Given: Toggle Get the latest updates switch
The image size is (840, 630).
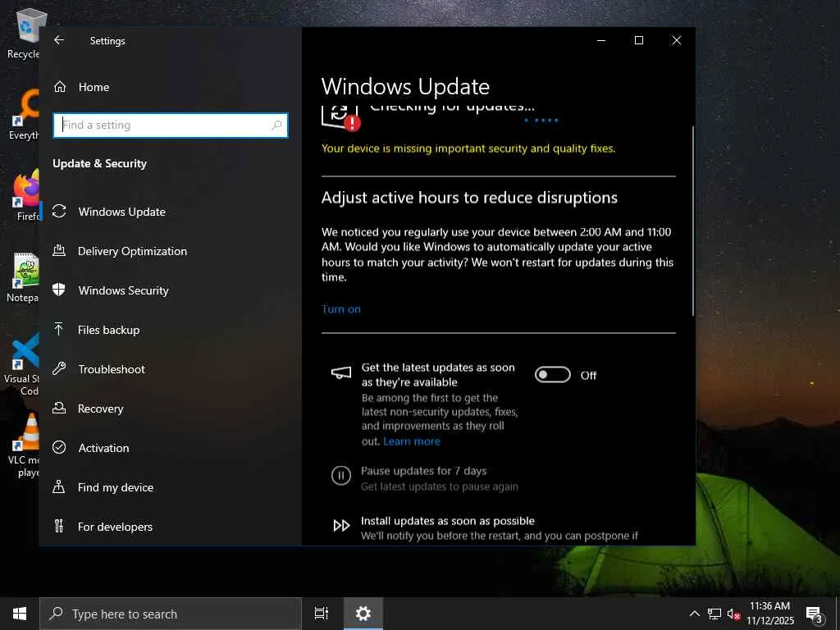Looking at the screenshot, I should [x=552, y=374].
